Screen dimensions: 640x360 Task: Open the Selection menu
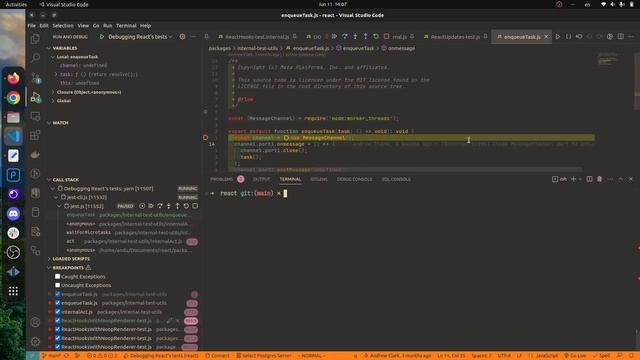point(63,26)
